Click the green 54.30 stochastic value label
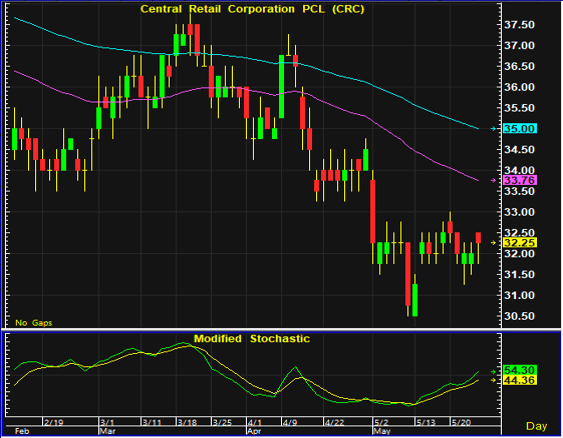This screenshot has height=438, width=563. (520, 370)
